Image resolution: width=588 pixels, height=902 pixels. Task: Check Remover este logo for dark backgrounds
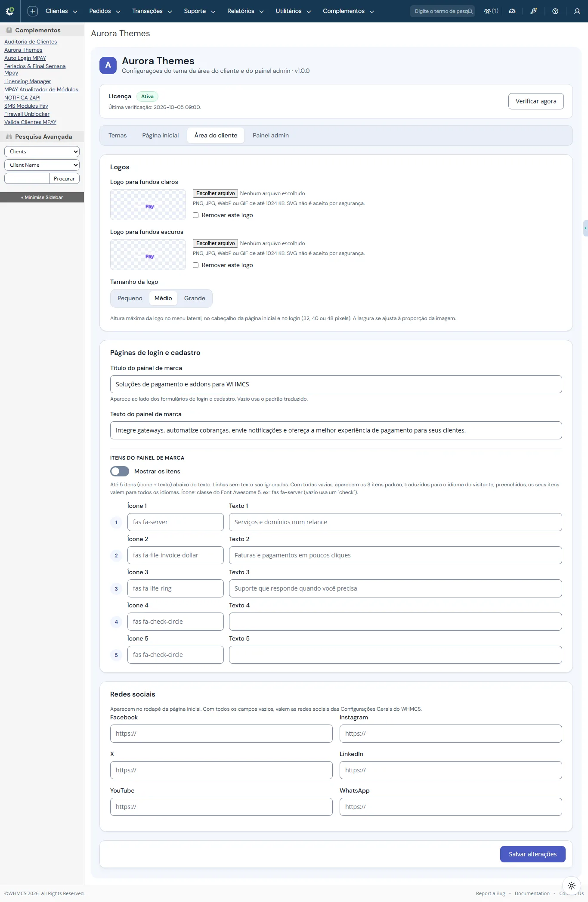click(x=196, y=265)
